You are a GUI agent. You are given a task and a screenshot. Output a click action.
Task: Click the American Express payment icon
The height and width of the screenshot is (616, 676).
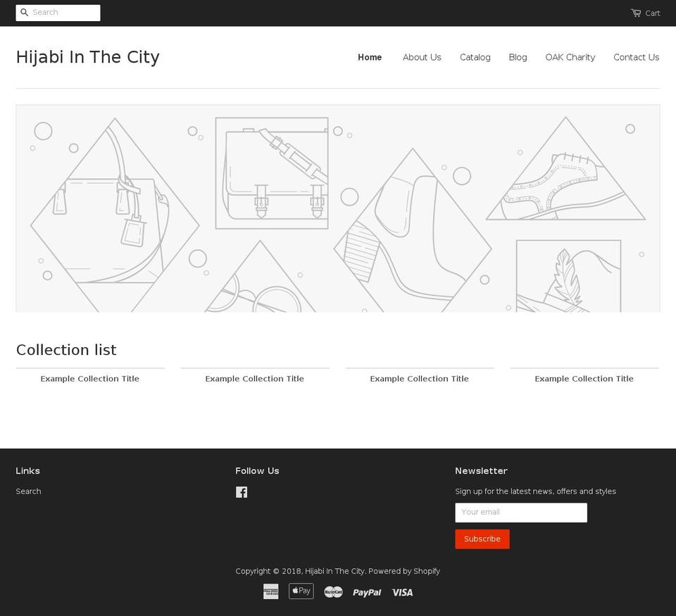(270, 591)
